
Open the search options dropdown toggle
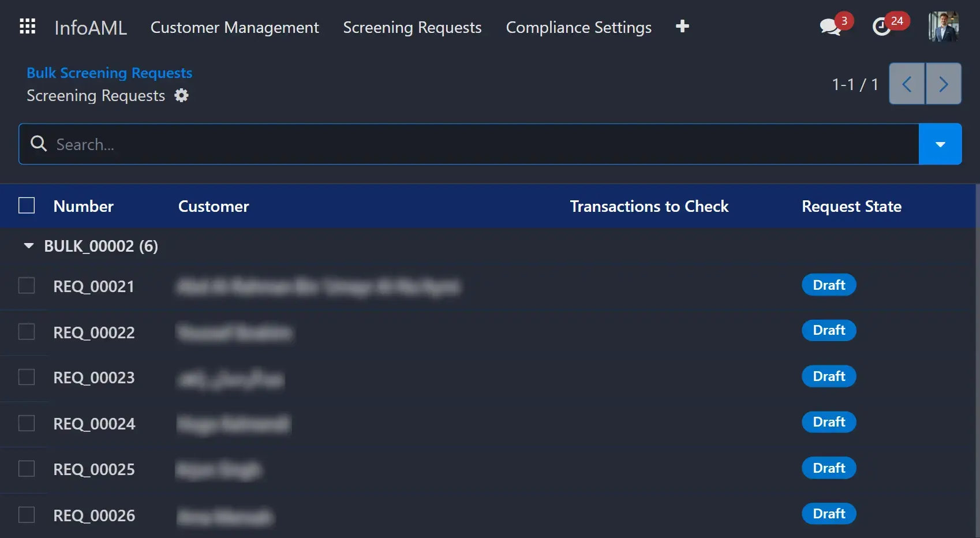(940, 144)
